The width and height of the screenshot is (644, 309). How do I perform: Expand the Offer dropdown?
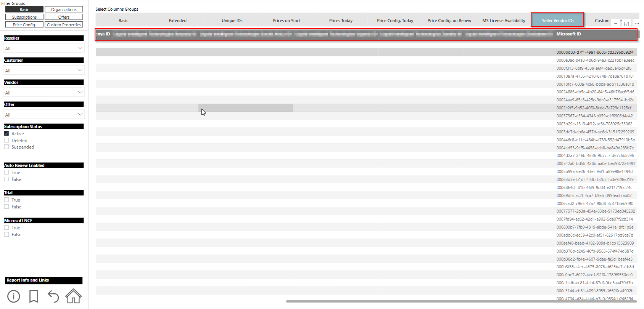(44, 115)
